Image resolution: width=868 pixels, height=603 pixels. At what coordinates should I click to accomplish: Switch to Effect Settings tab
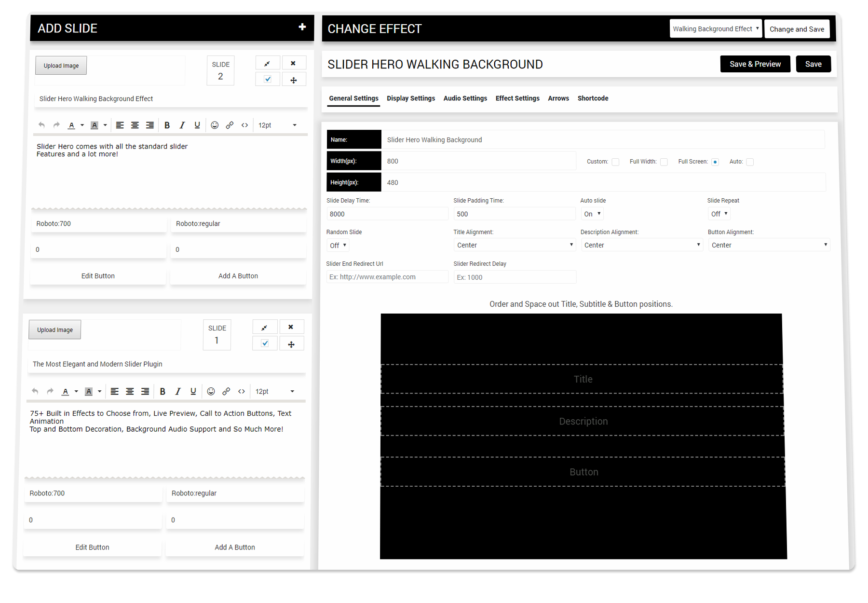coord(517,98)
